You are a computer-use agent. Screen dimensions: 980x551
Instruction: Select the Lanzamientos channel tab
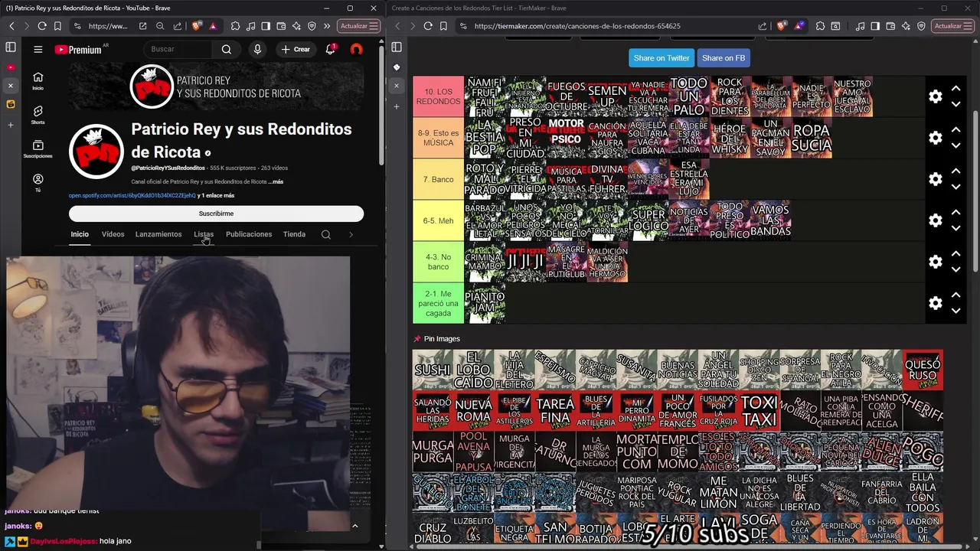point(158,234)
